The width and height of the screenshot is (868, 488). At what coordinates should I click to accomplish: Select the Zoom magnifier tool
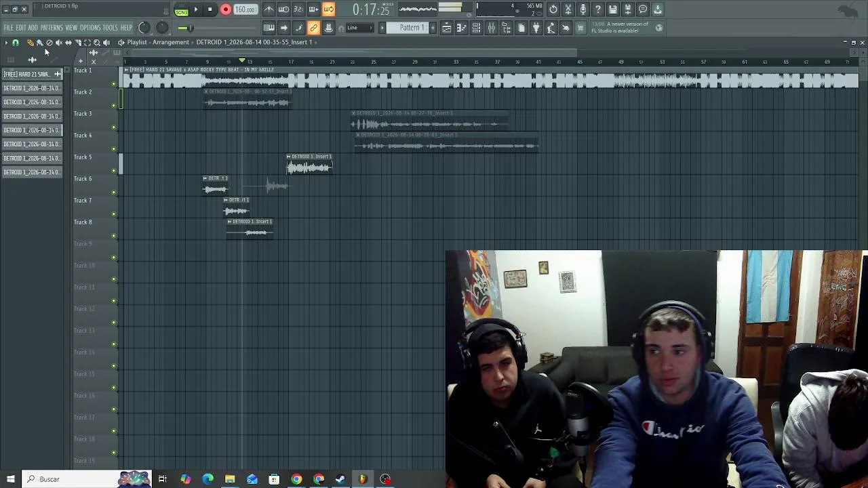click(96, 43)
